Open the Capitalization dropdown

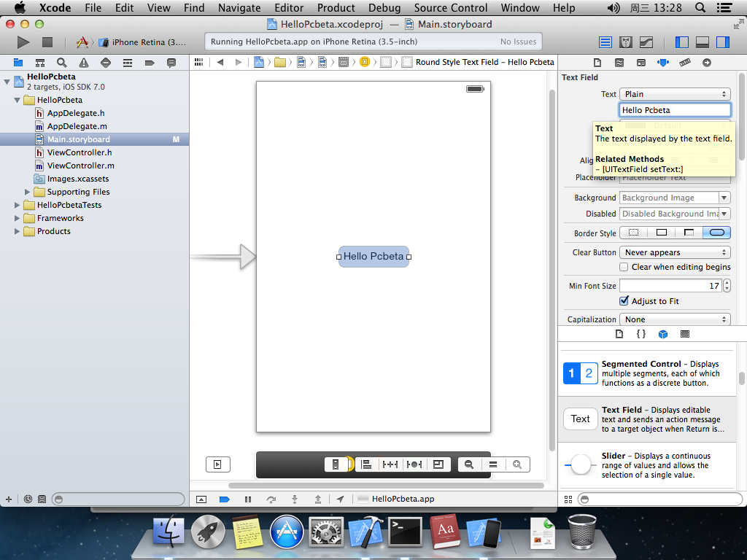675,319
